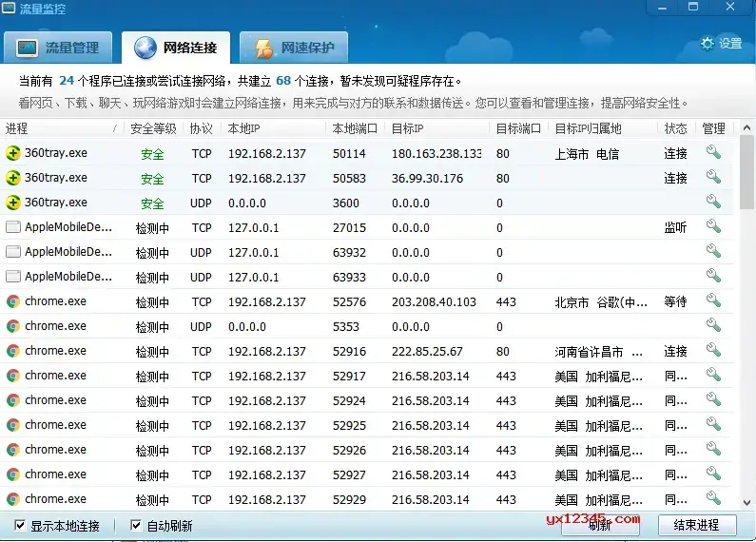
Task: Click the 结束进程 button
Action: pyautogui.click(x=697, y=525)
